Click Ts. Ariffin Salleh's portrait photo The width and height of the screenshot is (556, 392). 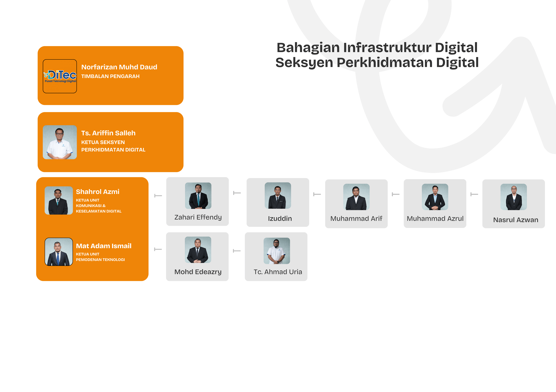tap(60, 142)
